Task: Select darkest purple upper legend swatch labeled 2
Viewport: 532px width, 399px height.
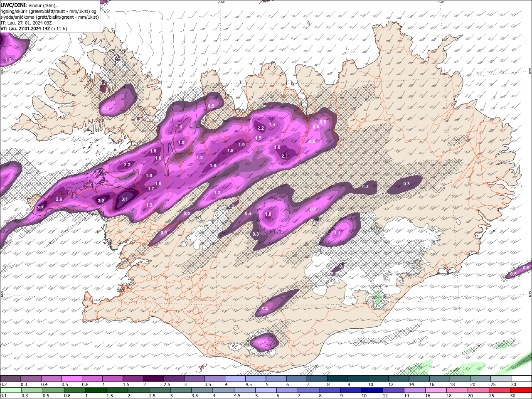Action: (153, 379)
